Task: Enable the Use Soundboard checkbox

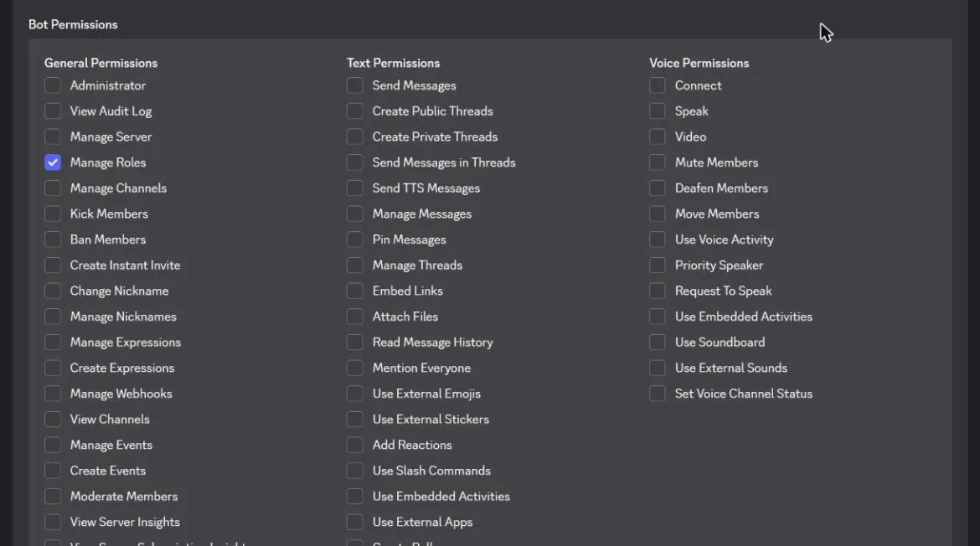Action: pyautogui.click(x=657, y=342)
